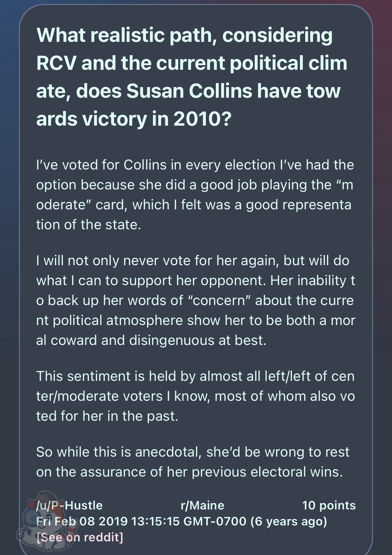Viewport: 392px width, 555px height.
Task: Open the /u/P-Hustle user profile
Action: (69, 505)
